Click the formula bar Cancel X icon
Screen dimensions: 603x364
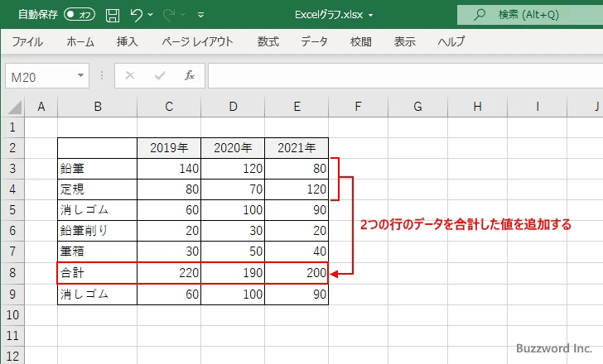click(x=129, y=75)
